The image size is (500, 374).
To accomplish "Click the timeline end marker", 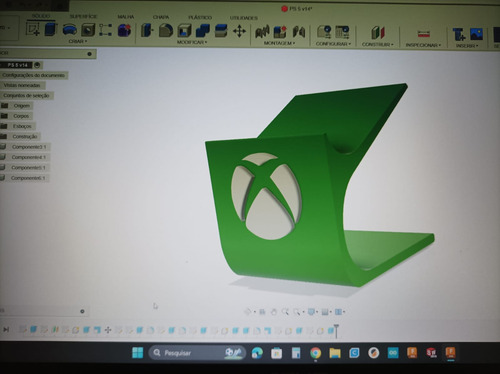I will [x=336, y=330].
